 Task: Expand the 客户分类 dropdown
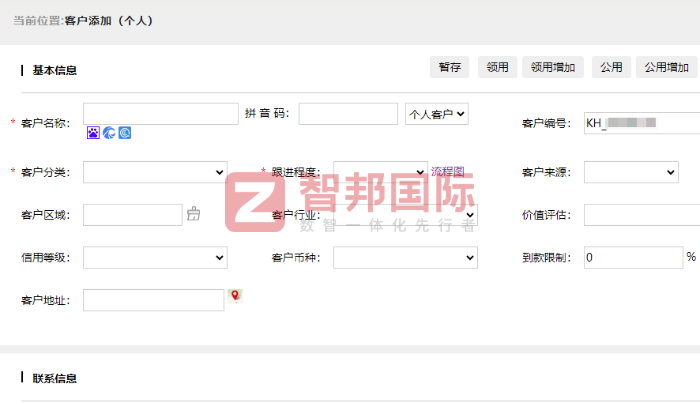click(x=155, y=173)
